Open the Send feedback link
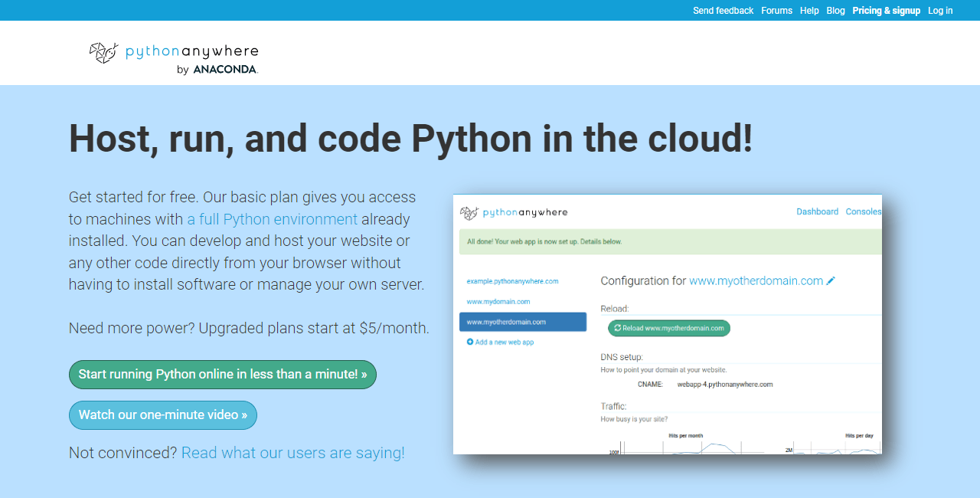The height and width of the screenshot is (498, 980). coord(723,11)
